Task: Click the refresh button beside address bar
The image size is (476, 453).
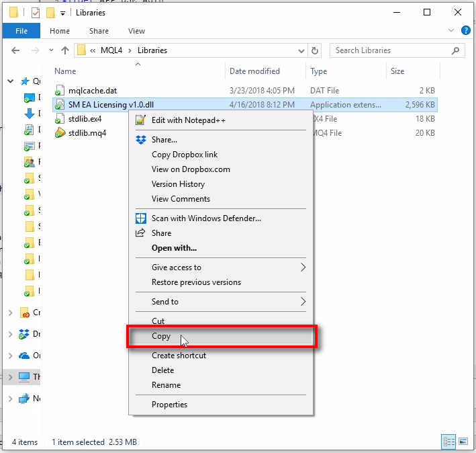Action: tap(316, 50)
